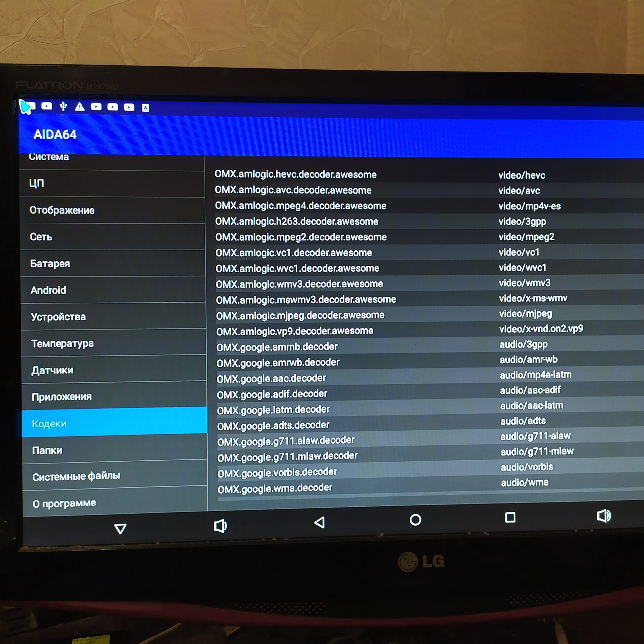Open the Батарея section
Viewport: 644px width, 644px height.
pyautogui.click(x=113, y=263)
